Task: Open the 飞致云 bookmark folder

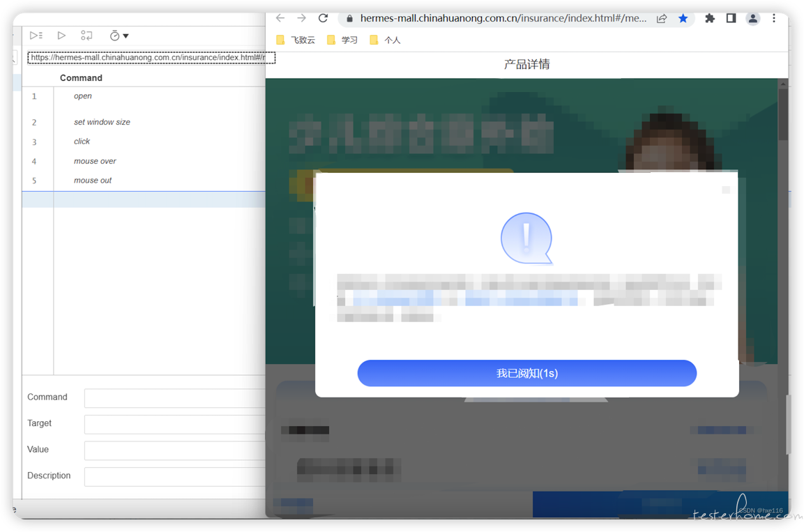Action: point(296,40)
